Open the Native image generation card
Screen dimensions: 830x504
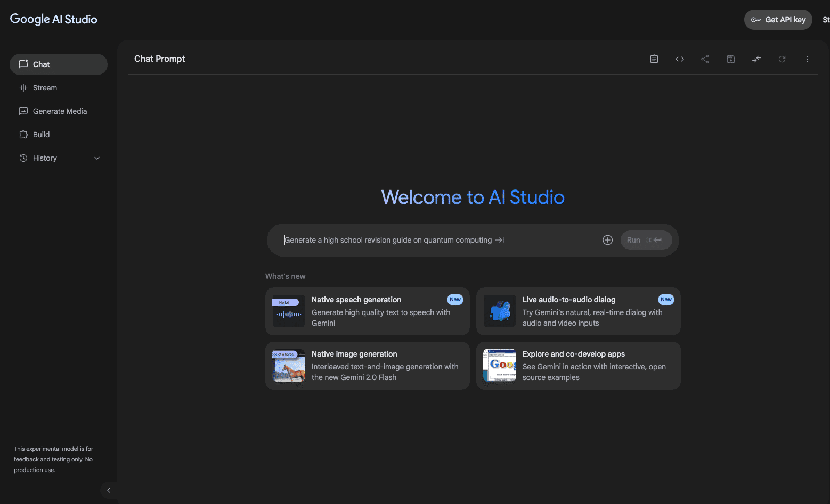367,366
